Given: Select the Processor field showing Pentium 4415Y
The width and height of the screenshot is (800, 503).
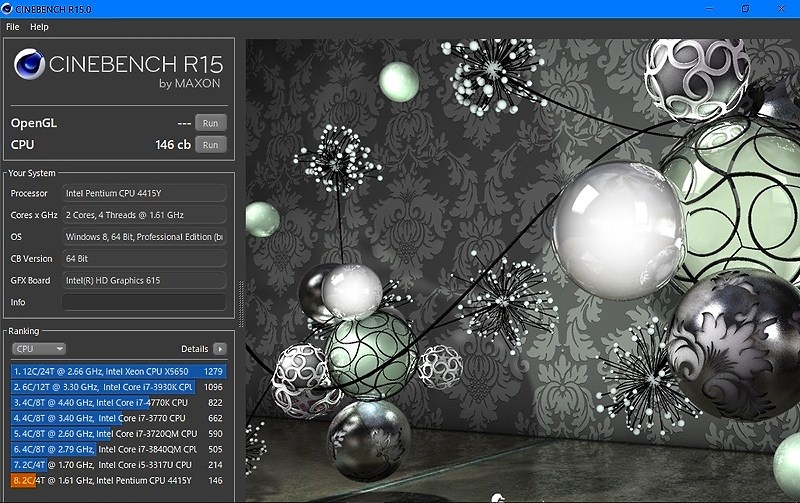Looking at the screenshot, I should click(144, 193).
